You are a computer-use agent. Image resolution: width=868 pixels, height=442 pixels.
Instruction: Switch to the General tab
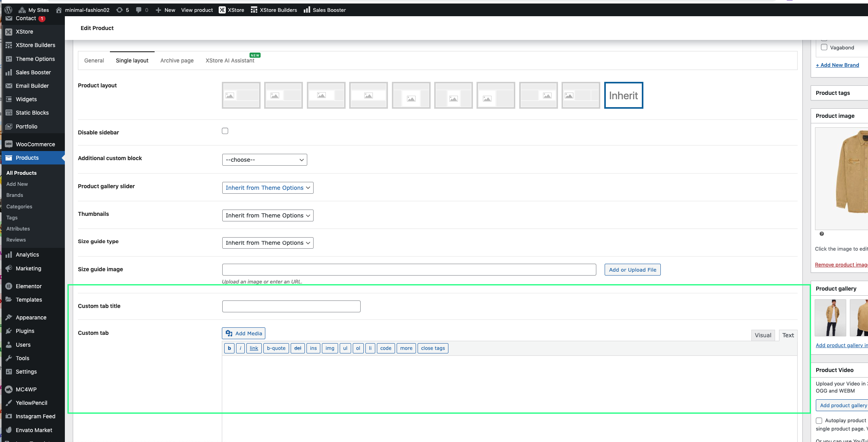click(94, 60)
